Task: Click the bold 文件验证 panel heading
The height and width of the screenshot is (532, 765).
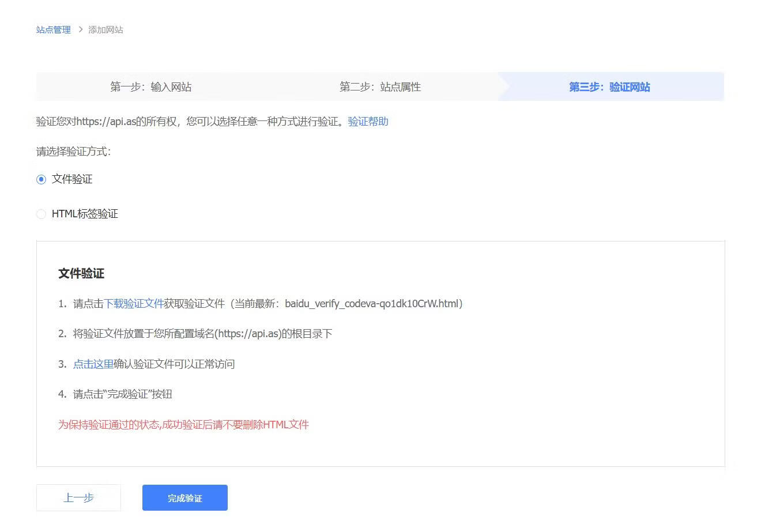Action: [x=81, y=274]
